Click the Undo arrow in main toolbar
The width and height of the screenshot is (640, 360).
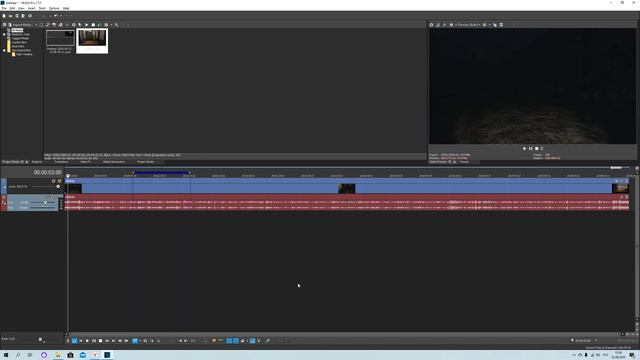click(56, 16)
